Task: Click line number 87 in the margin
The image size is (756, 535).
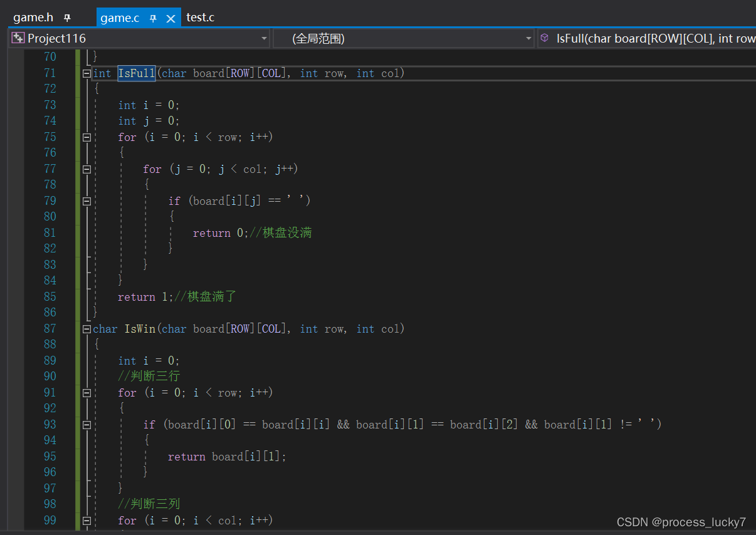Action: (50, 329)
